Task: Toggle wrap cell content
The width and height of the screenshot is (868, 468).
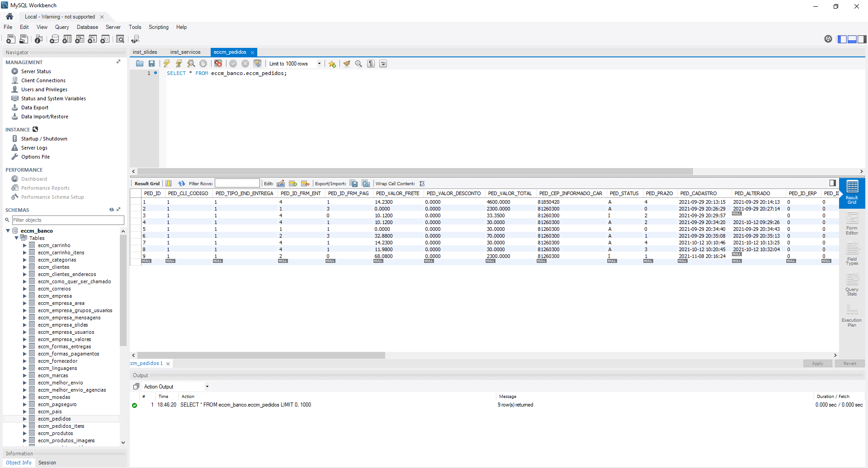Action: [422, 183]
